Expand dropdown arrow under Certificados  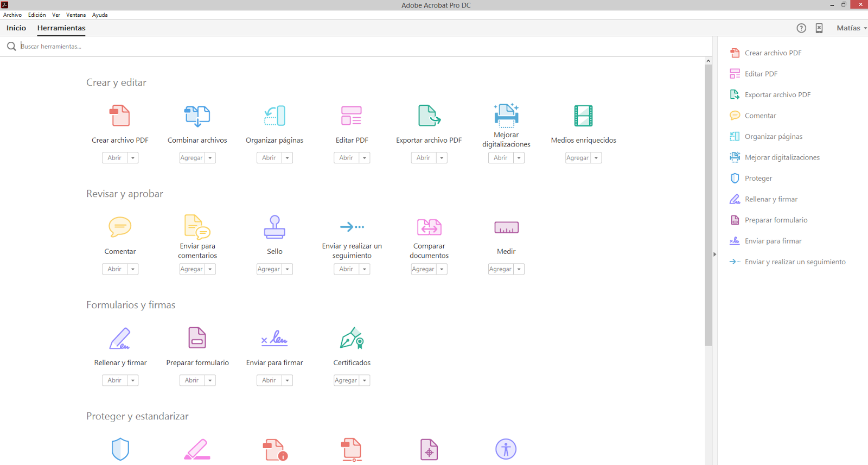click(365, 380)
